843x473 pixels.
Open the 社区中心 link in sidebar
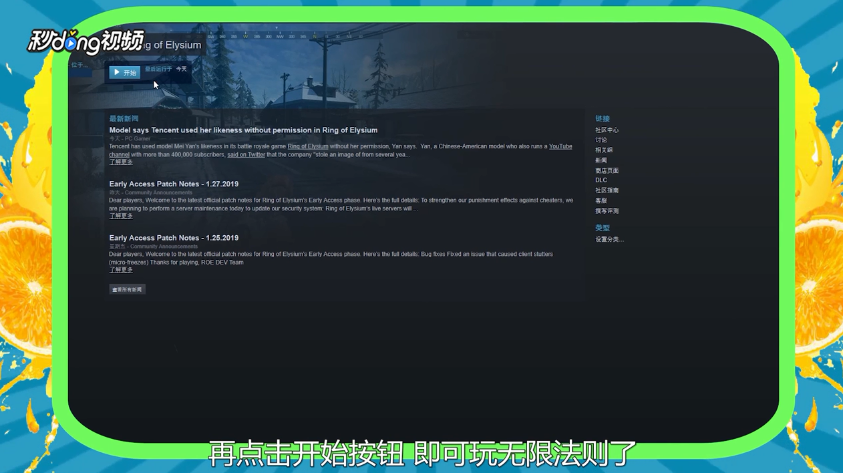coord(607,130)
